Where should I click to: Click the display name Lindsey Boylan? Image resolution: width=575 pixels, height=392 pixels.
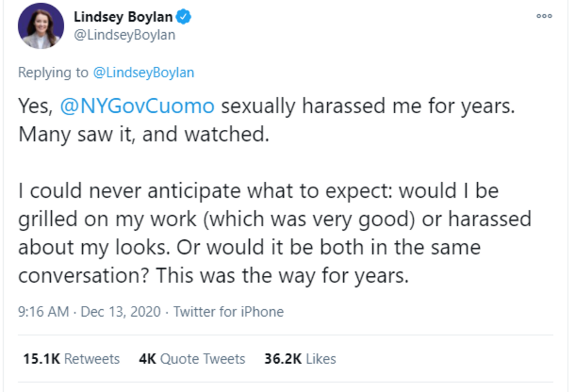[x=123, y=17]
